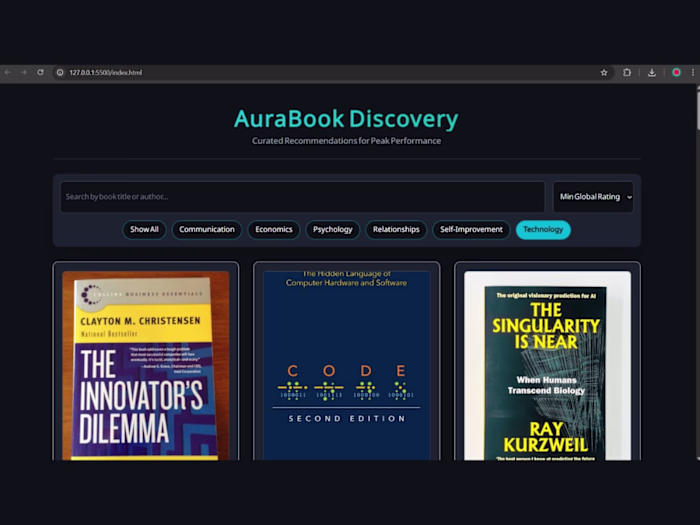The height and width of the screenshot is (525, 700).
Task: Open the CODE Second Edition book cover
Action: [346, 366]
